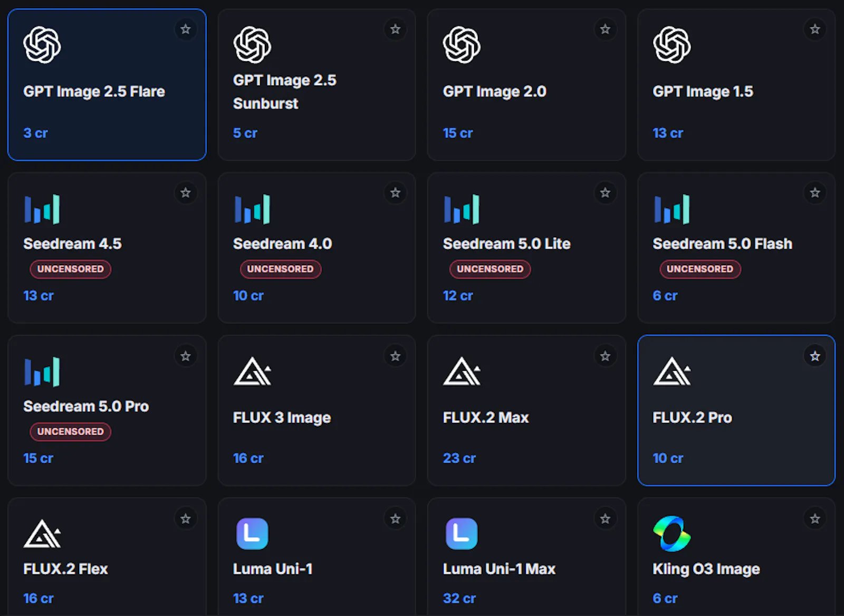Star the GPT Image 2.5 Sunburst card
Screen dimensions: 844x616
pyautogui.click(x=396, y=30)
